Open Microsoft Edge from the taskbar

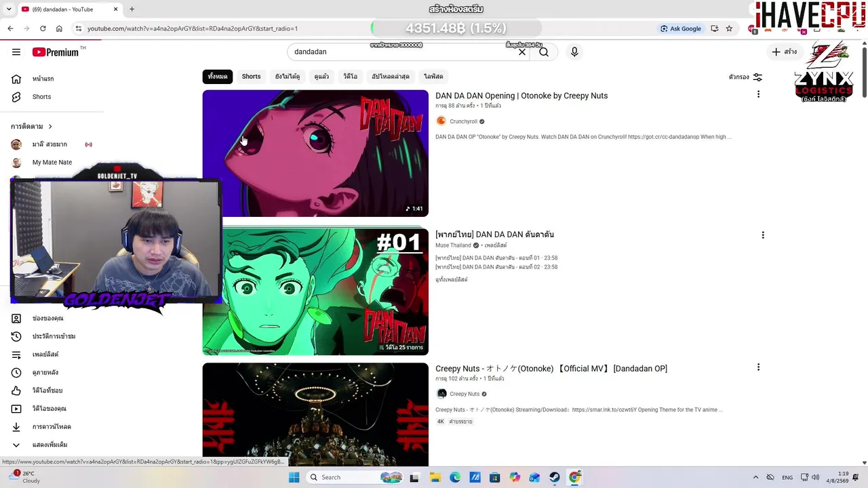[x=455, y=477]
